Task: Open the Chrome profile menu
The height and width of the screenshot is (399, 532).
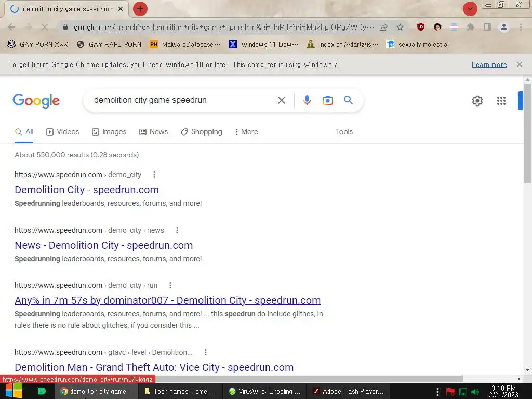Action: (504, 27)
